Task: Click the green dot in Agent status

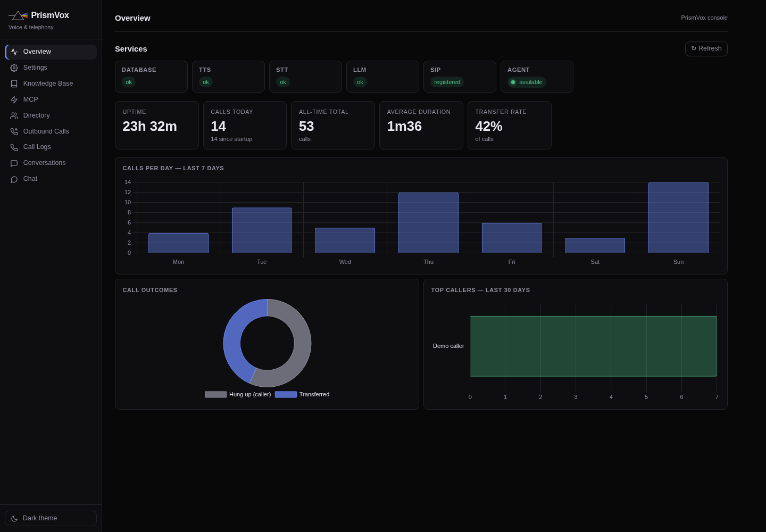Action: tap(513, 82)
